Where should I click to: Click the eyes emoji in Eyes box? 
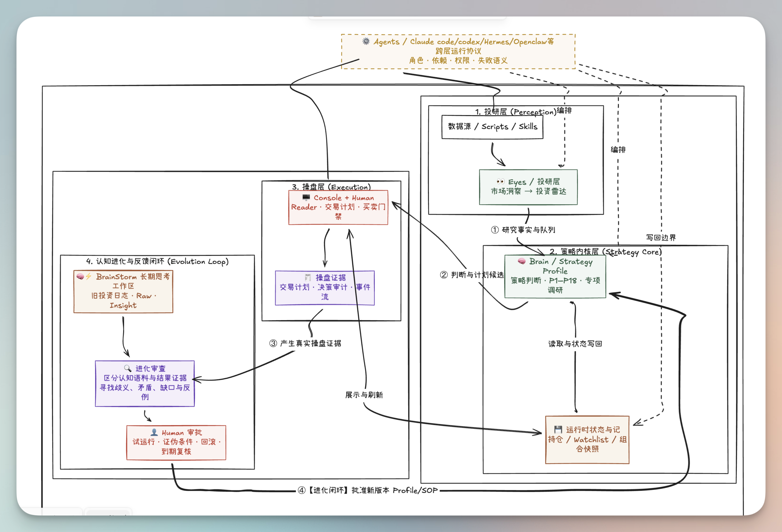(x=500, y=181)
